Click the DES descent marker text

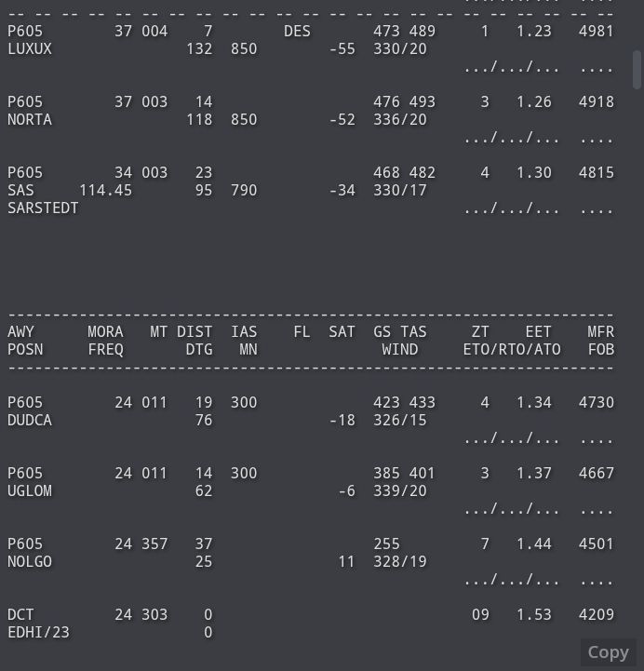(x=297, y=32)
